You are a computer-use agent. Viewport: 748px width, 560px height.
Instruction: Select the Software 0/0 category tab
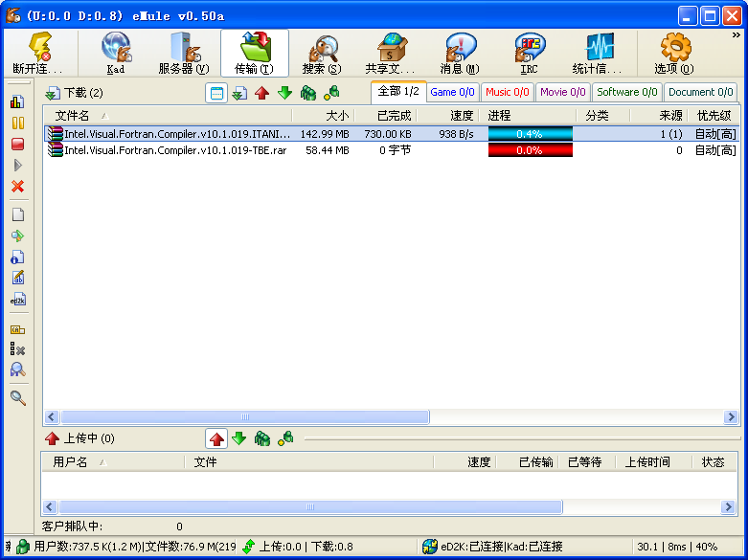626,92
